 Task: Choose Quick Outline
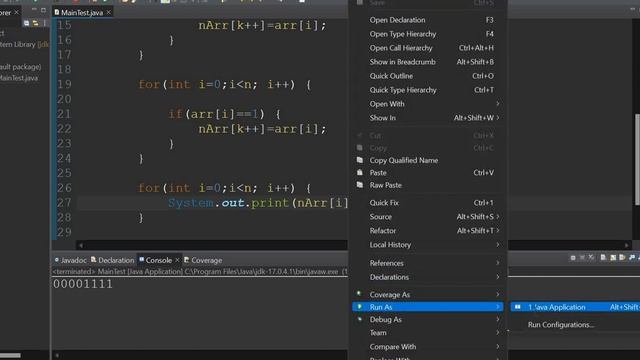click(428, 76)
